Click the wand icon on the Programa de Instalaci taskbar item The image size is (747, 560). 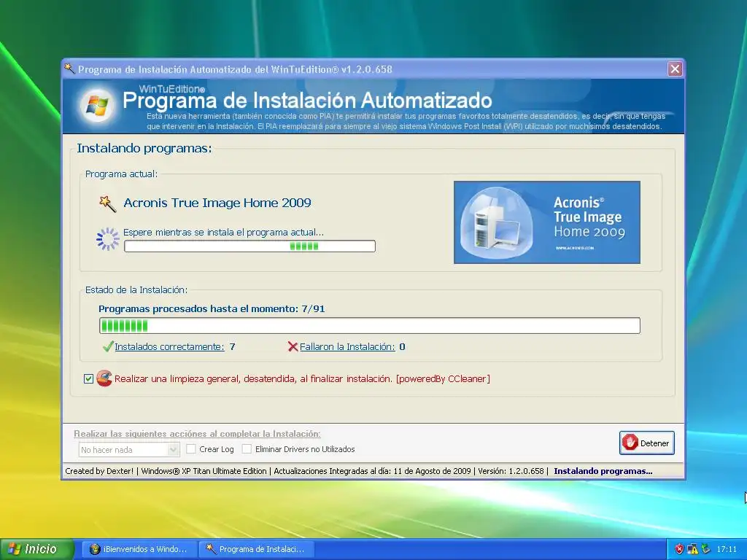point(211,548)
